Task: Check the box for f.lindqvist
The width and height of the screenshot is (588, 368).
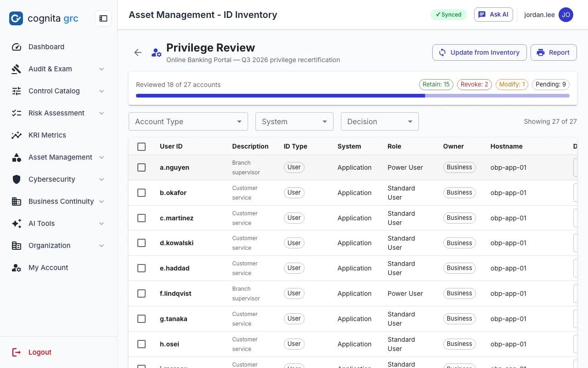Action: [141, 293]
